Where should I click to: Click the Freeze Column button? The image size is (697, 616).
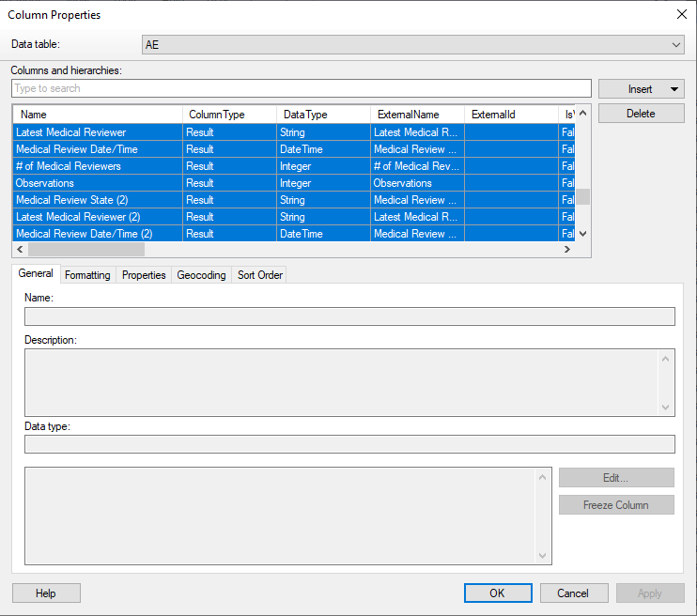click(616, 505)
